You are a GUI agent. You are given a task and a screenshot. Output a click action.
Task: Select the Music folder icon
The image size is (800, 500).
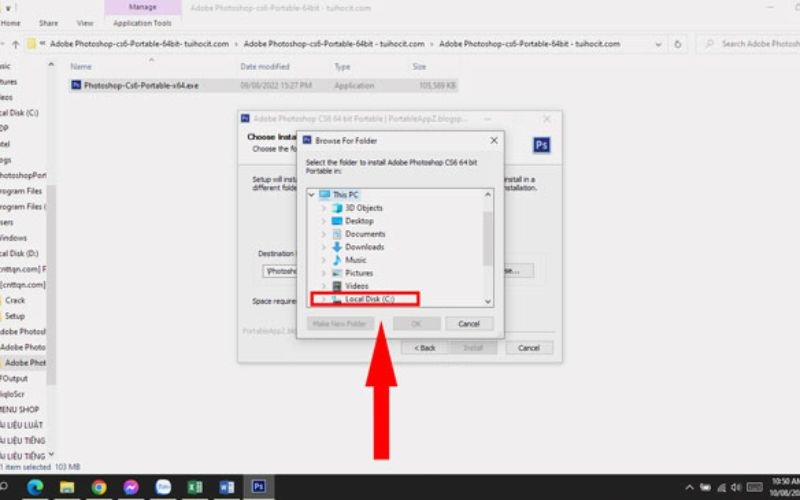(x=337, y=260)
